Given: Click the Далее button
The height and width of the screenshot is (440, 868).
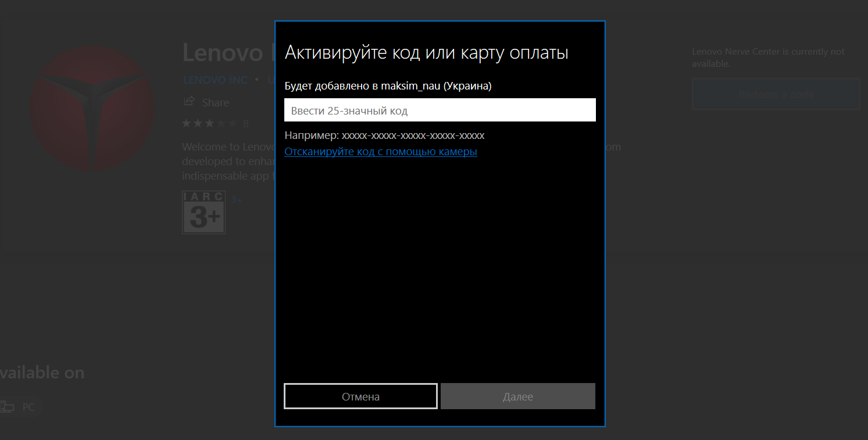Looking at the screenshot, I should coord(517,396).
